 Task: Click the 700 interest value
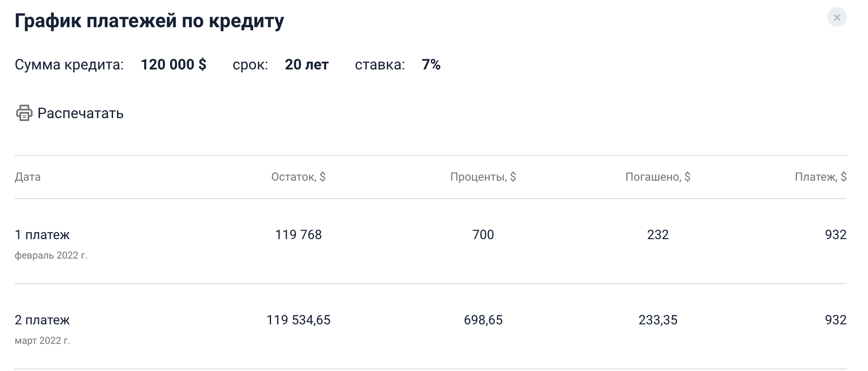coord(483,235)
